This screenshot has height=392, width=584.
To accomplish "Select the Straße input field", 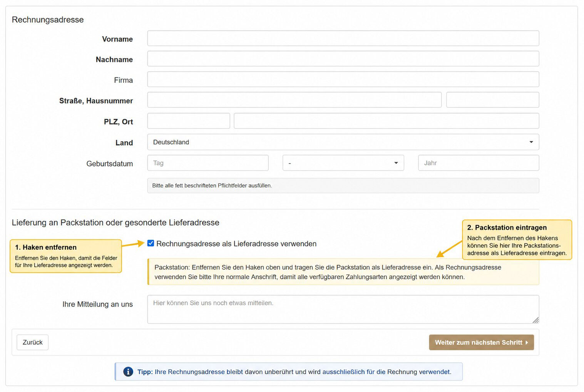I will pyautogui.click(x=294, y=100).
